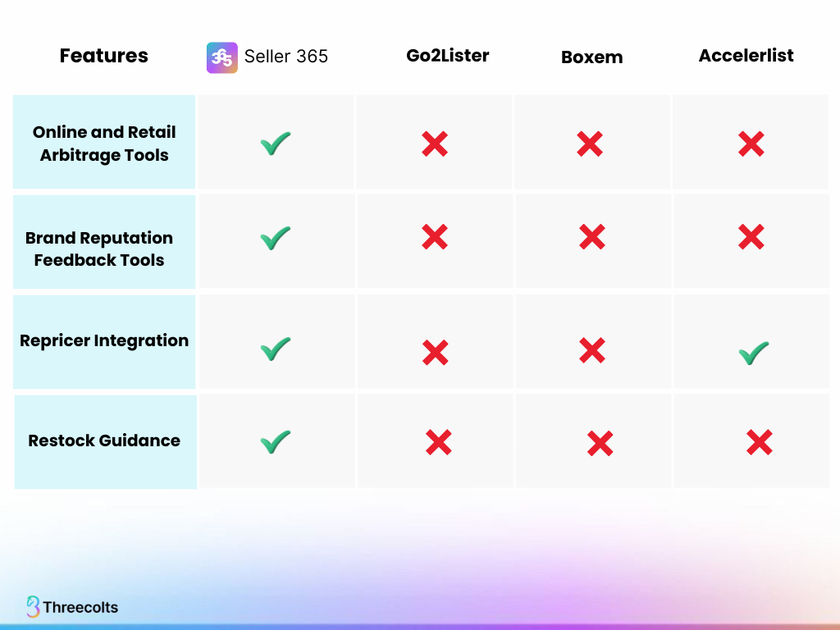Click Seller 365 checkmark for Brand Reputation
Image resolution: width=840 pixels, height=630 pixels.
(x=275, y=238)
